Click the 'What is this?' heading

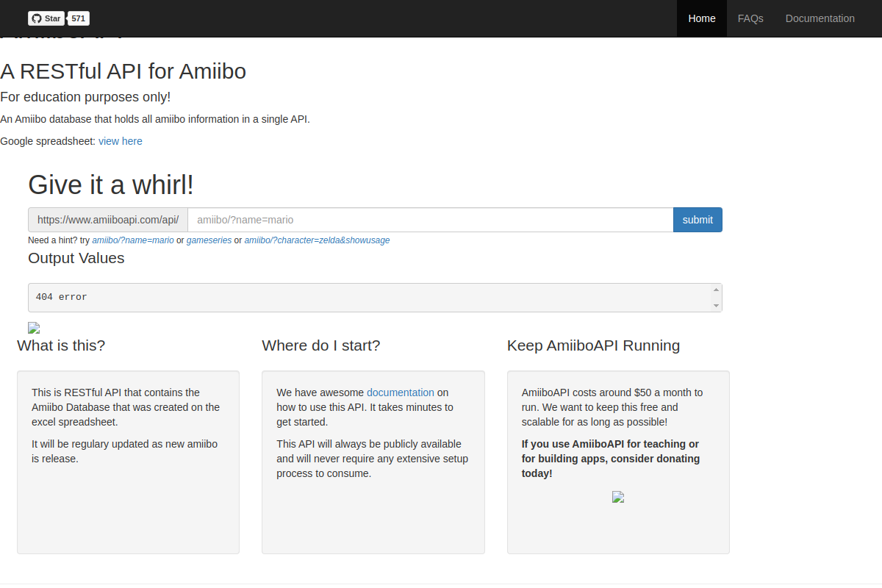click(61, 345)
